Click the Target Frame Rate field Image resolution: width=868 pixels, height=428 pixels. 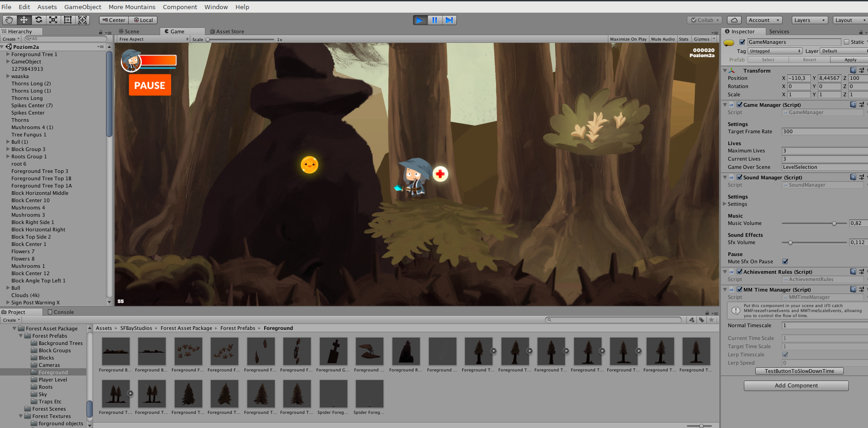point(825,131)
